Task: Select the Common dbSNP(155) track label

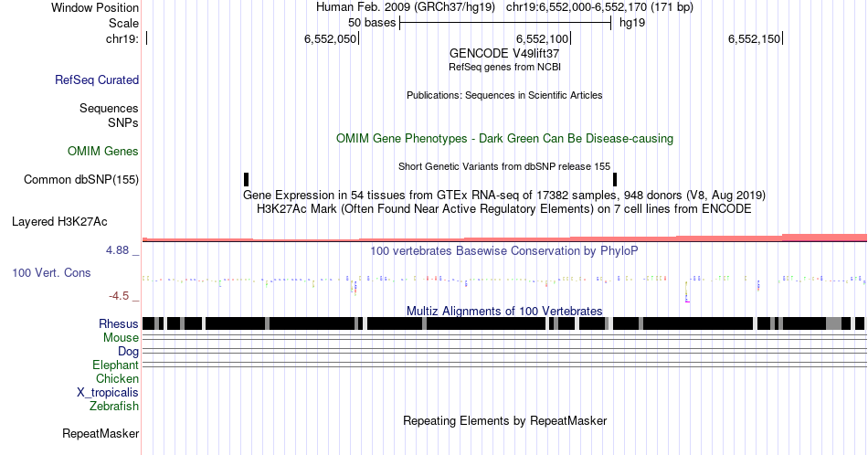Action: point(81,179)
